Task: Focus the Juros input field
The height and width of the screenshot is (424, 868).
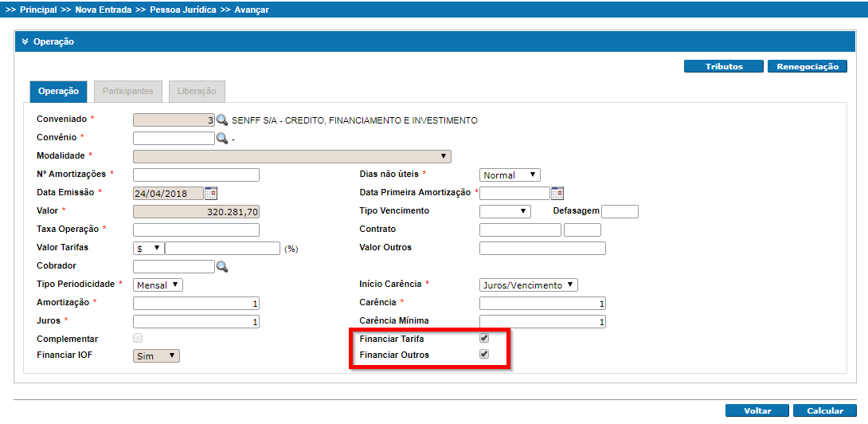Action: (x=197, y=321)
